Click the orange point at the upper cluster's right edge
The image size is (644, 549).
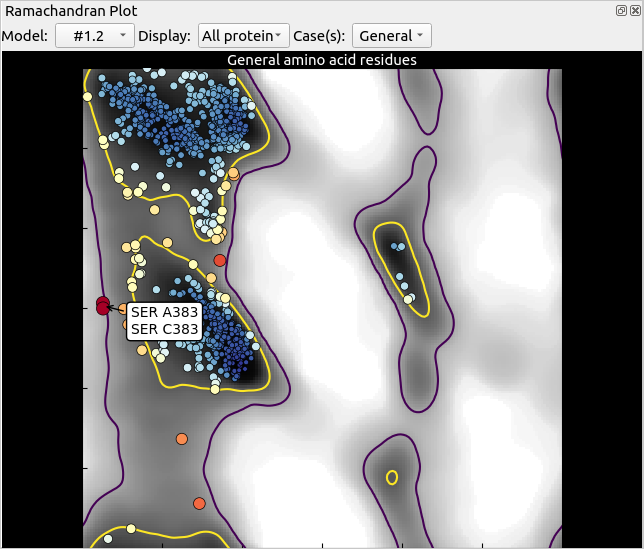233,174
